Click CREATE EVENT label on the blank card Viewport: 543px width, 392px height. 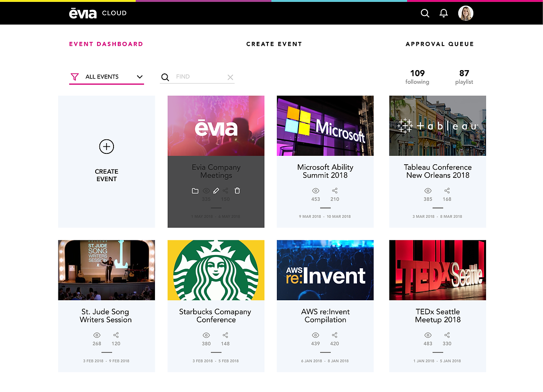[106, 175]
